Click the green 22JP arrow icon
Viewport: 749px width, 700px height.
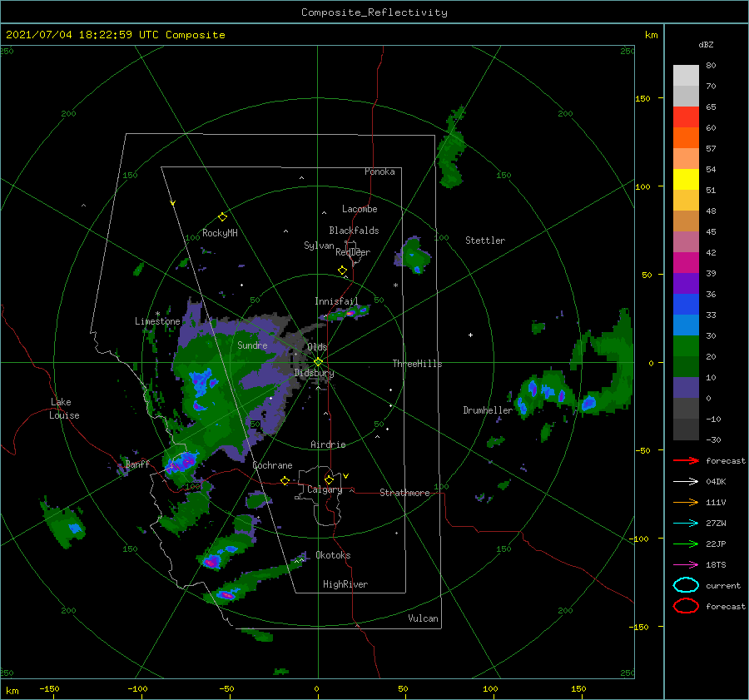tap(686, 544)
